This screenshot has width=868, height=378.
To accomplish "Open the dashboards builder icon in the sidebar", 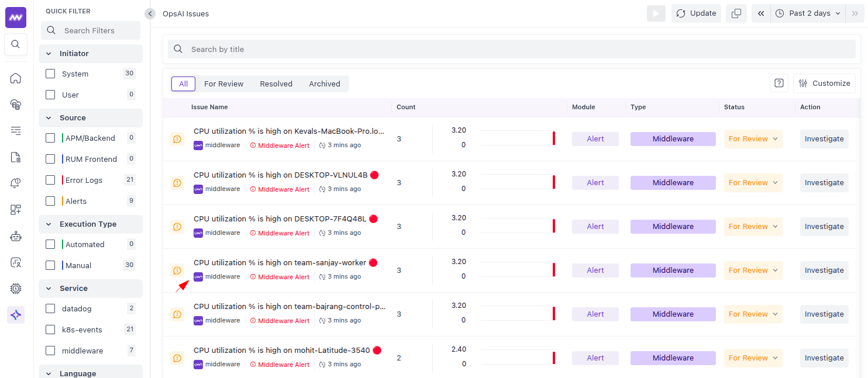I will coord(15,209).
